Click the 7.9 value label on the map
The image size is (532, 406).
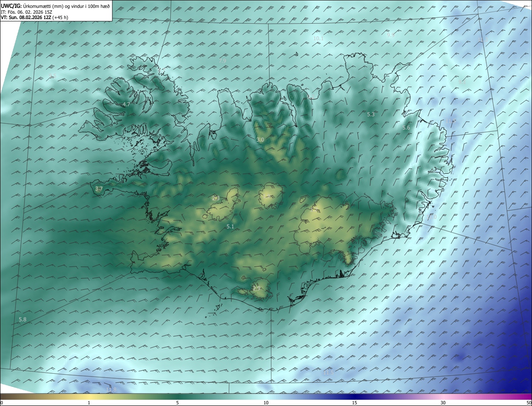(222, 61)
